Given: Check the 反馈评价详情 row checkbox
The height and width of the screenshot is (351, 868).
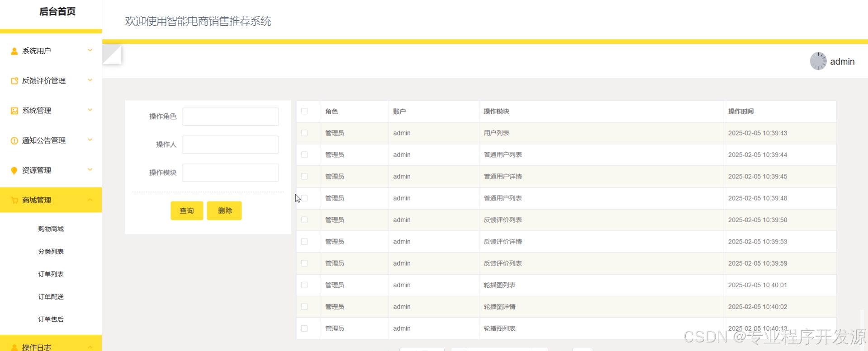Looking at the screenshot, I should pyautogui.click(x=304, y=241).
